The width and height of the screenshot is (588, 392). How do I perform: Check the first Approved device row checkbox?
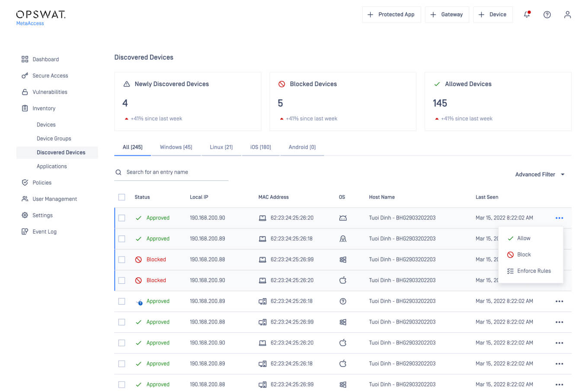122,218
